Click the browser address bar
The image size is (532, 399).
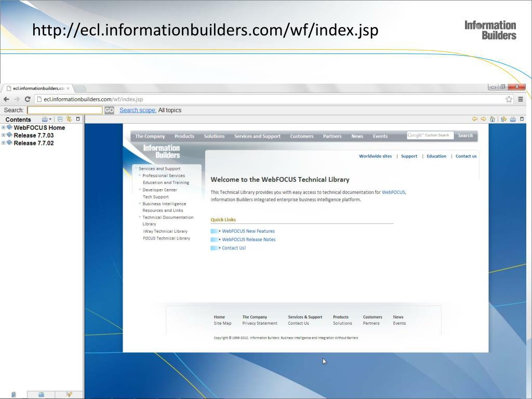(271, 99)
